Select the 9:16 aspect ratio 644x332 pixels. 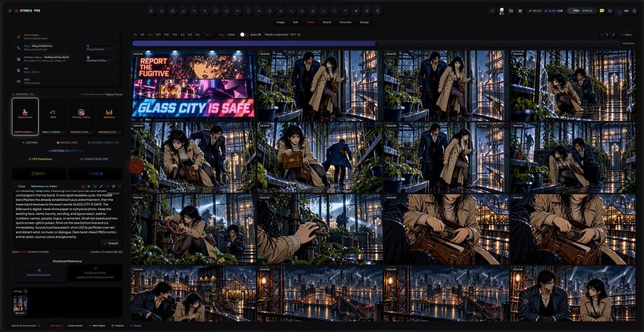174,34
